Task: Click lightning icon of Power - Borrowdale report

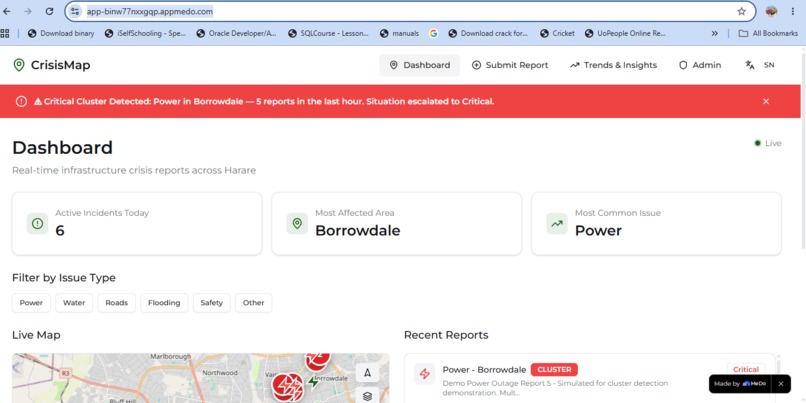Action: click(x=425, y=374)
